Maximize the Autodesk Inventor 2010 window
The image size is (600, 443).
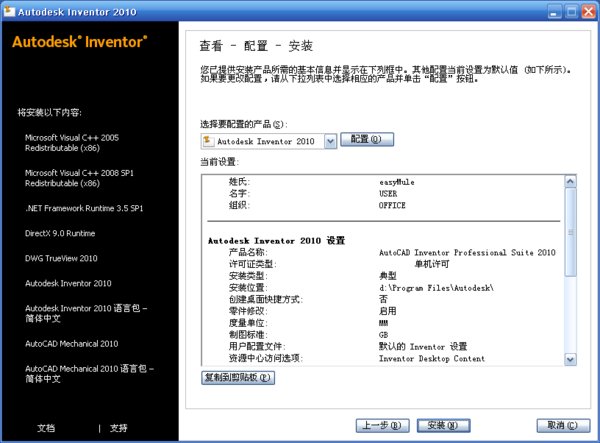click(x=571, y=12)
